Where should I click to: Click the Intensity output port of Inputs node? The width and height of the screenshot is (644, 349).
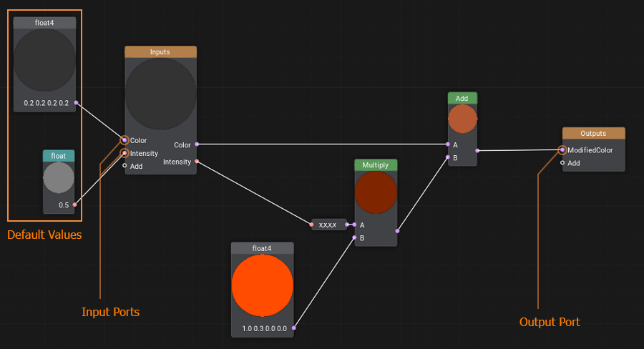click(x=197, y=162)
